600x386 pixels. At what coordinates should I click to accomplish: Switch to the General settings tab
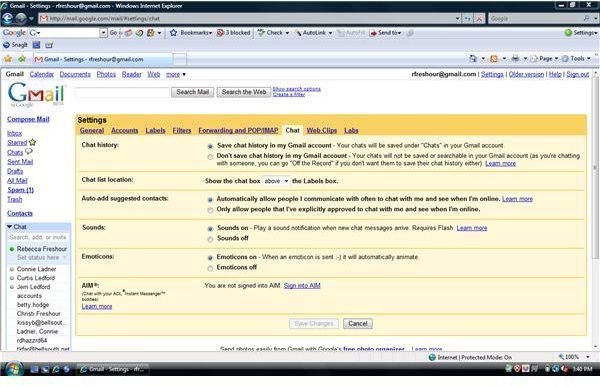[x=92, y=130]
